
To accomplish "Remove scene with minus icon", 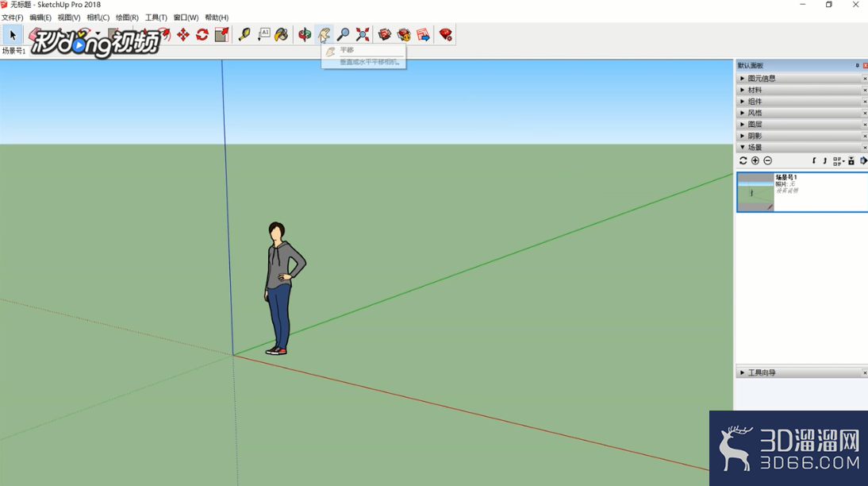I will click(x=767, y=160).
